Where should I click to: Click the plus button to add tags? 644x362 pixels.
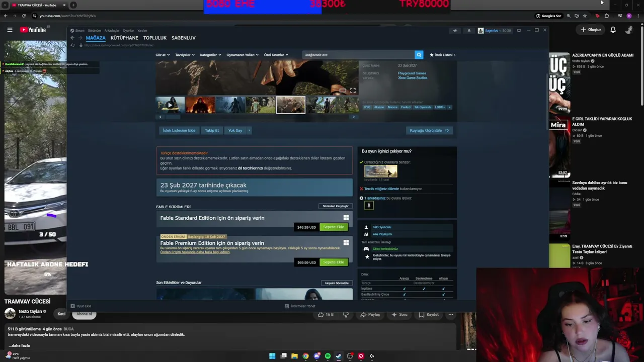click(x=449, y=107)
